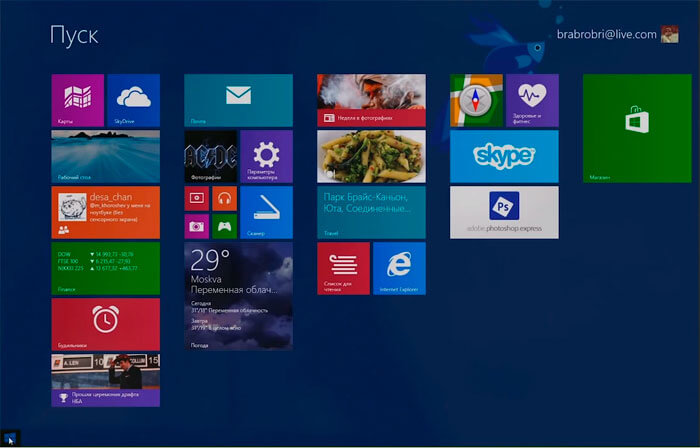700x448 pixels.
Task: Open the pasta food and drink tile
Action: [371, 157]
